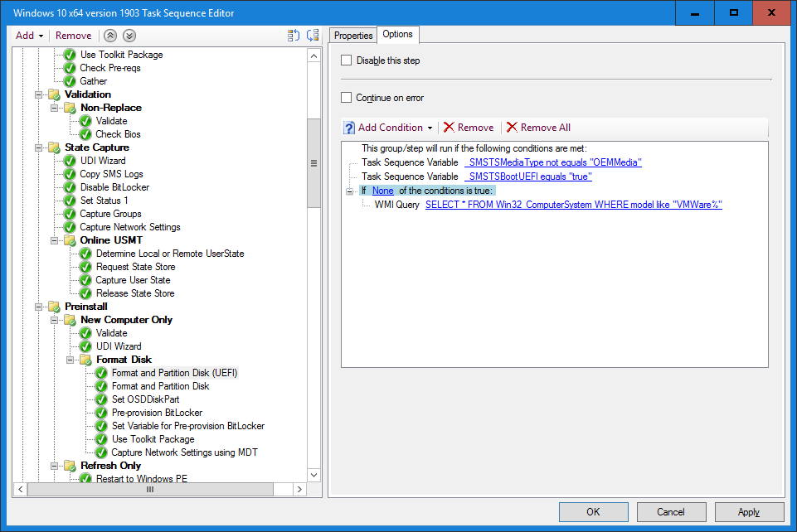
Task: Open the _SMSTSBootUEFI equals true link
Action: point(528,177)
